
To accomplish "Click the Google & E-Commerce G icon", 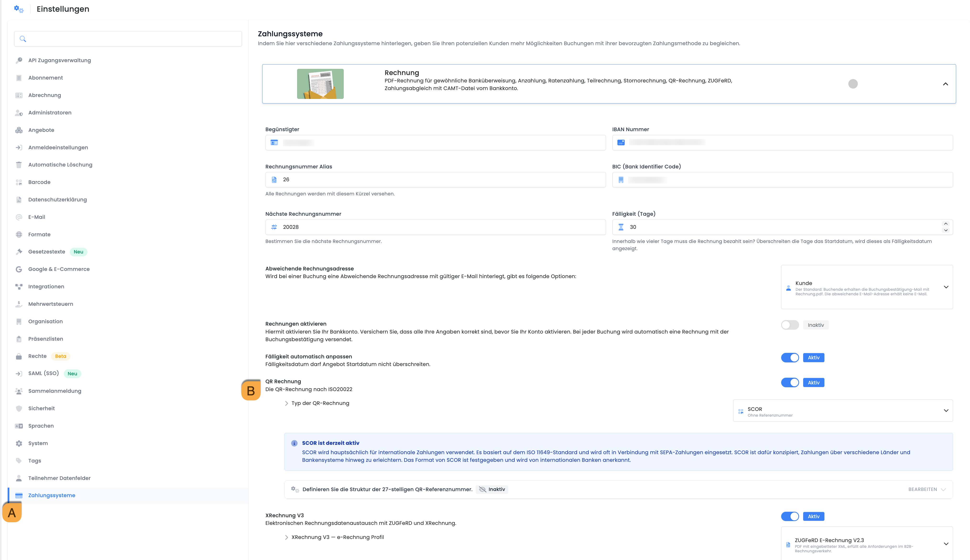I will coord(19,269).
